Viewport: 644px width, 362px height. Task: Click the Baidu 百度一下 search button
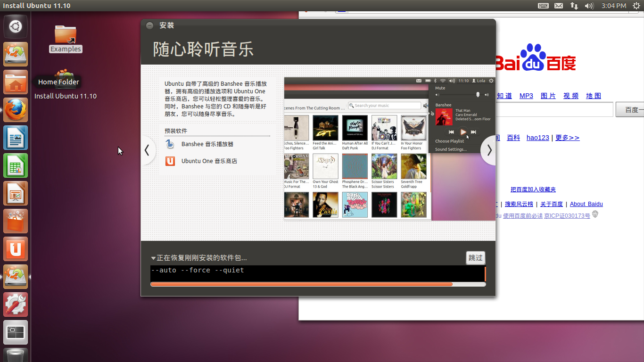click(x=630, y=110)
